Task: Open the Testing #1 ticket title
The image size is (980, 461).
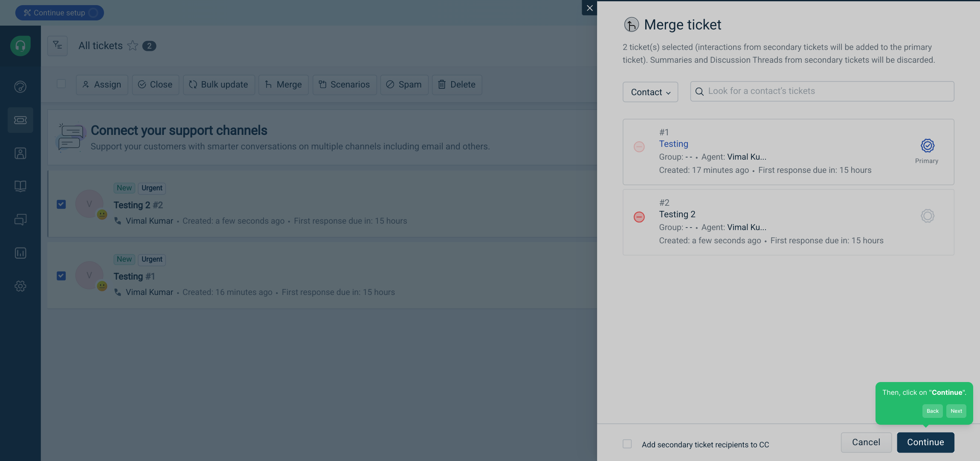Action: click(134, 276)
